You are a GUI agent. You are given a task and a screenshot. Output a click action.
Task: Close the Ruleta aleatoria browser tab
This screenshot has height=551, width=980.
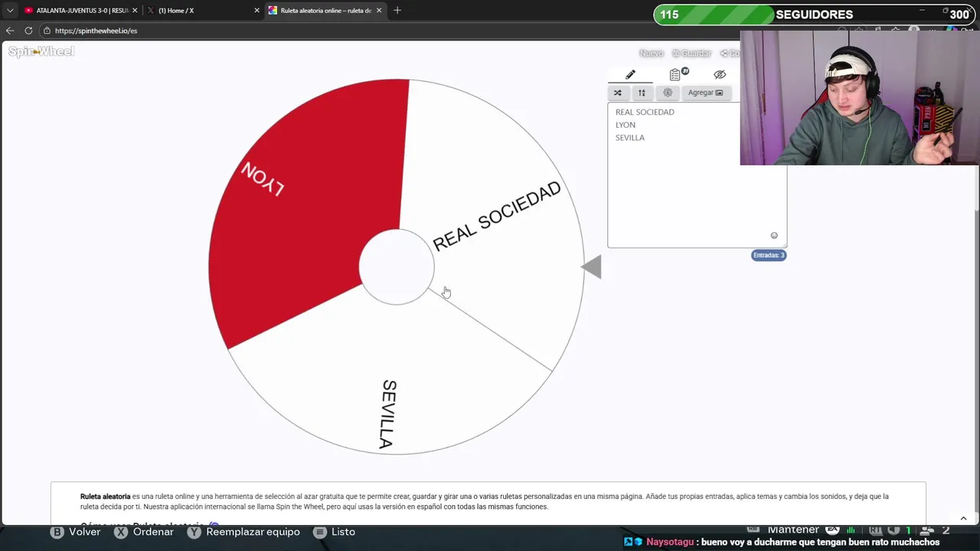378,11
